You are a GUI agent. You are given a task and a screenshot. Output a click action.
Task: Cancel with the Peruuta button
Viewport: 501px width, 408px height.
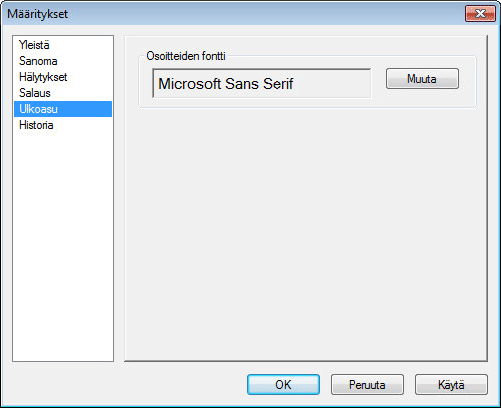click(367, 384)
